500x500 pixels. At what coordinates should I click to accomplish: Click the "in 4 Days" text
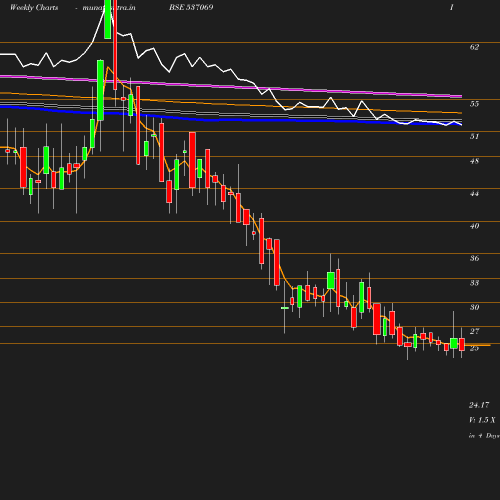coord(484,436)
